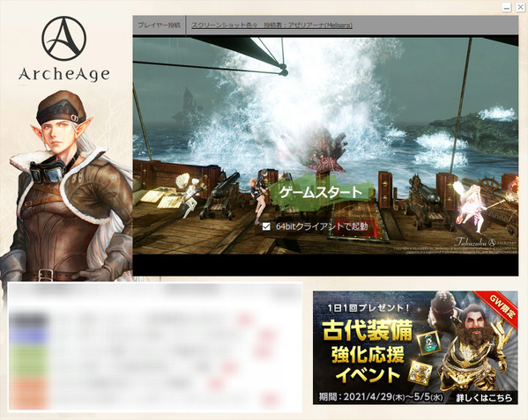Toggle the 64bitクライアントで起動 checkbox
This screenshot has height=420, width=528.
(x=266, y=226)
